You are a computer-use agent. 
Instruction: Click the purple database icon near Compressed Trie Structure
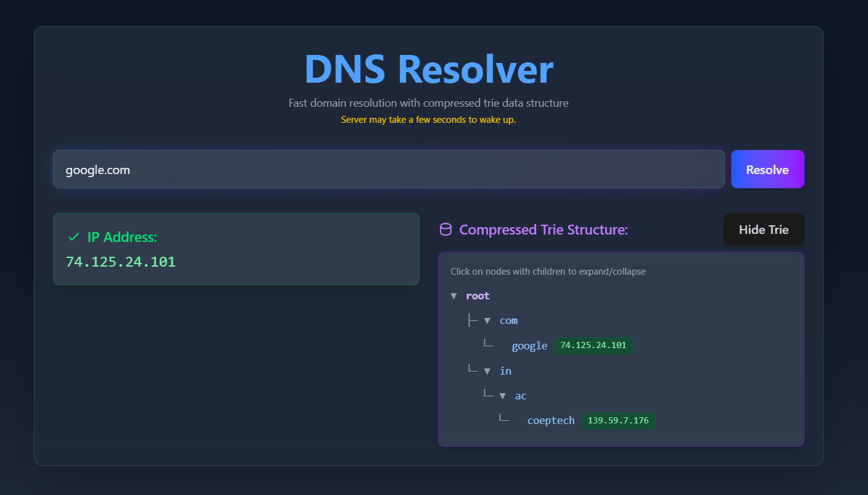tap(446, 230)
